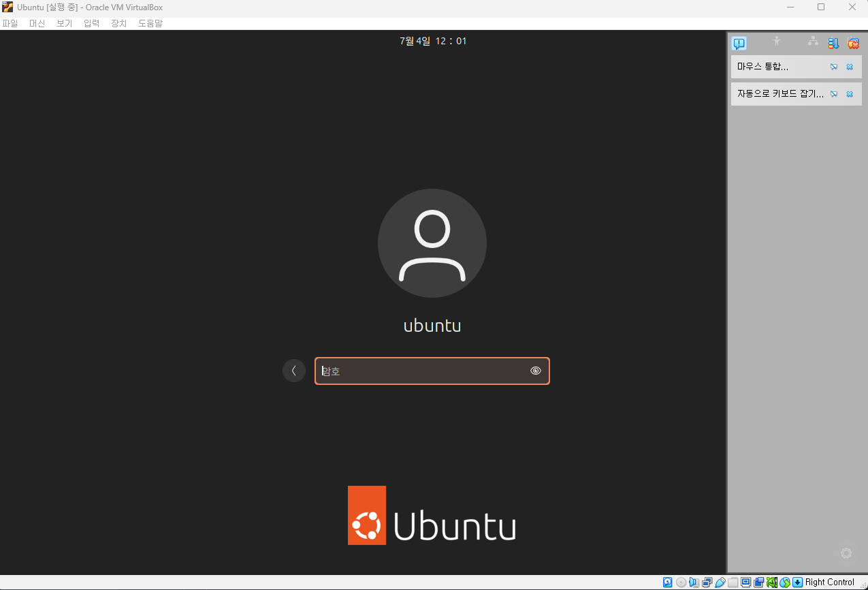Viewport: 868px width, 590px height.
Task: Toggle notification sort order icon
Action: [x=833, y=43]
